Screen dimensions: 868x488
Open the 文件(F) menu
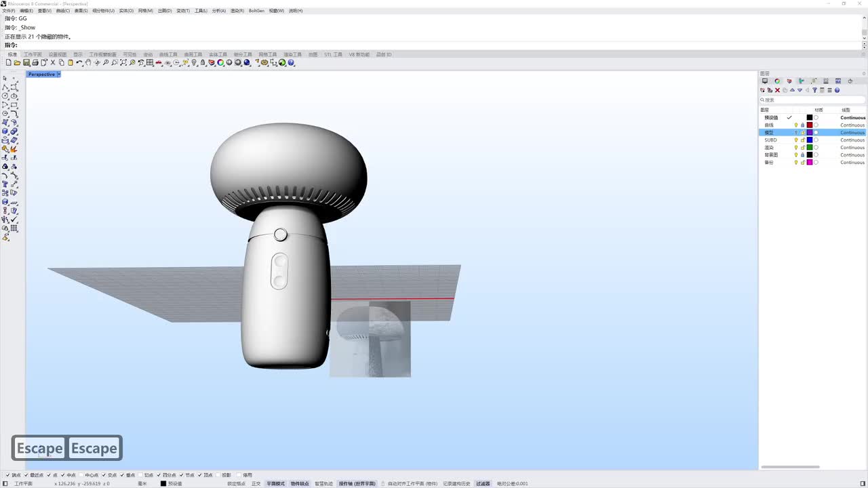[9, 11]
